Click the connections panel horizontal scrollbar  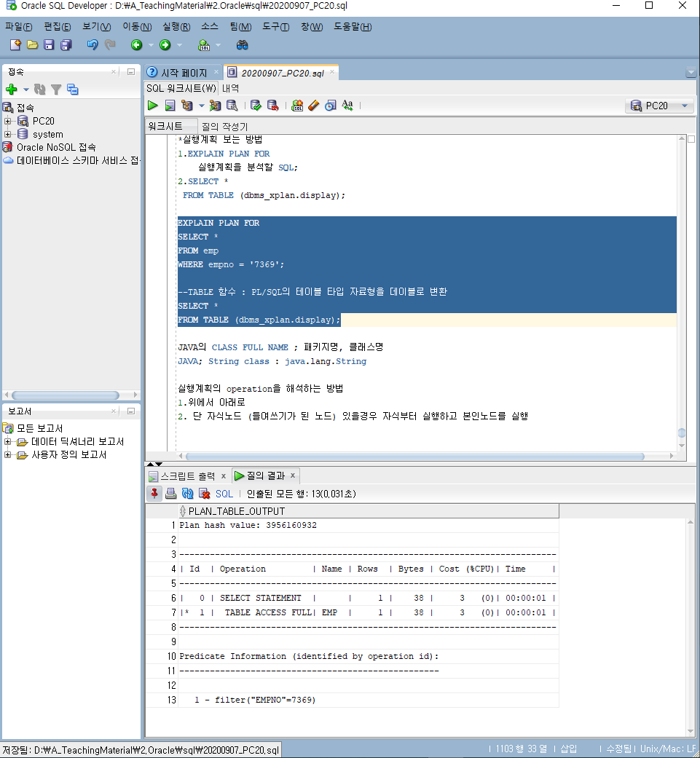click(66, 395)
